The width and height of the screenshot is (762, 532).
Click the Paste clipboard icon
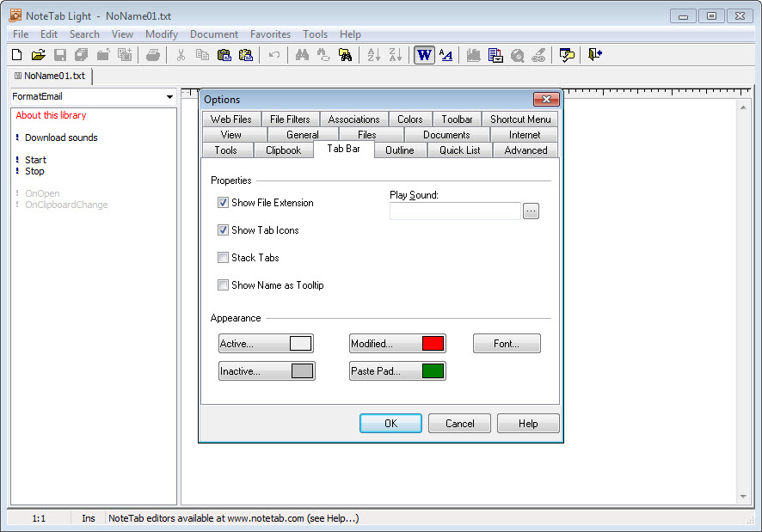[224, 55]
